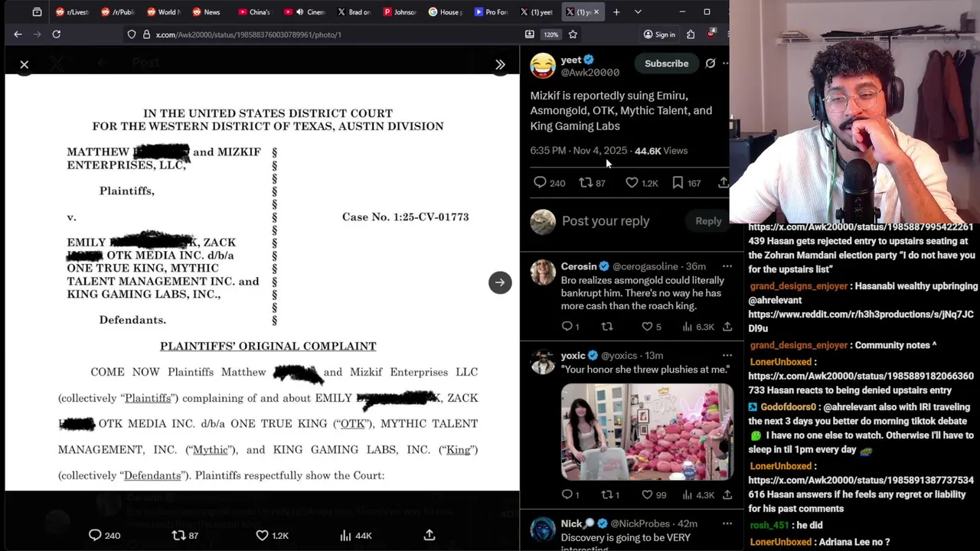
Task: Click the Post your reply field
Action: coord(606,221)
